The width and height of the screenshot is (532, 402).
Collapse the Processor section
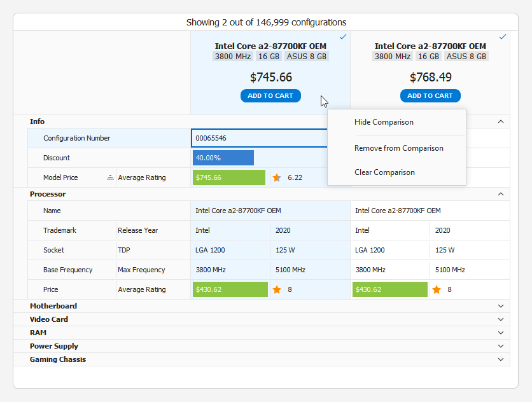[x=500, y=194]
